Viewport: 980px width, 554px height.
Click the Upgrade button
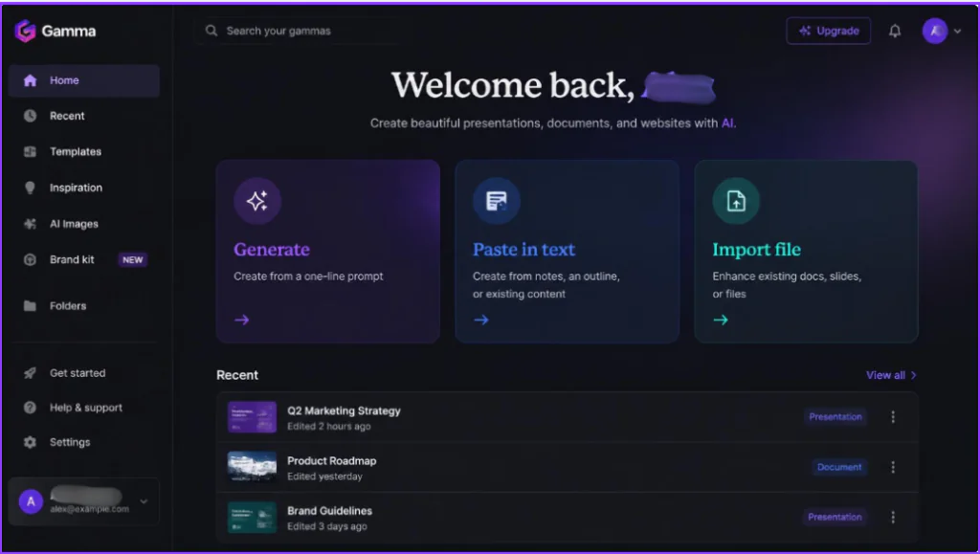[x=828, y=31]
